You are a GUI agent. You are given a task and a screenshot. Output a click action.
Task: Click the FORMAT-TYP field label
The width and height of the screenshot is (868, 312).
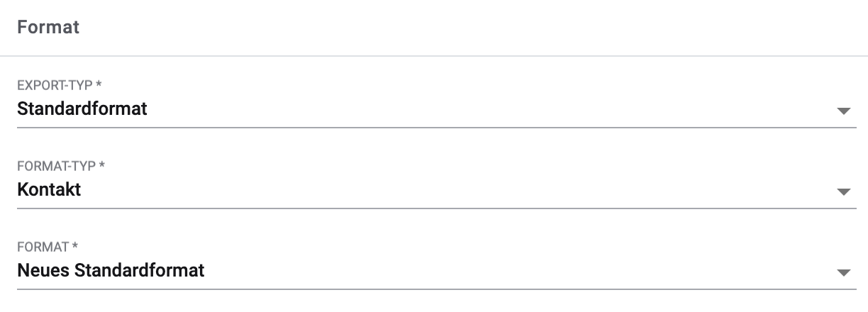[x=57, y=166]
